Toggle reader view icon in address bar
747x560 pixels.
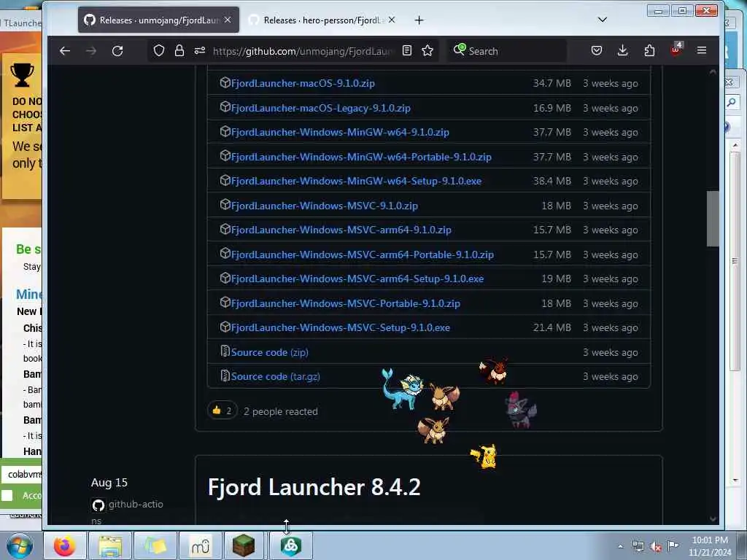407,50
